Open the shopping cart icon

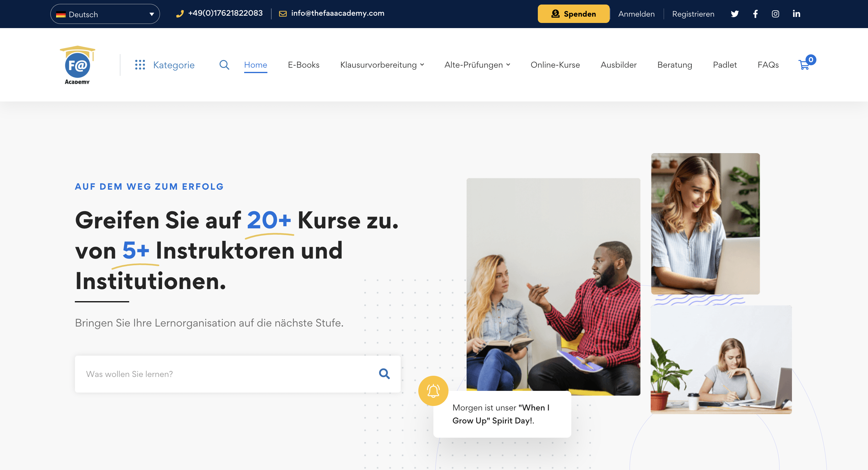(804, 65)
